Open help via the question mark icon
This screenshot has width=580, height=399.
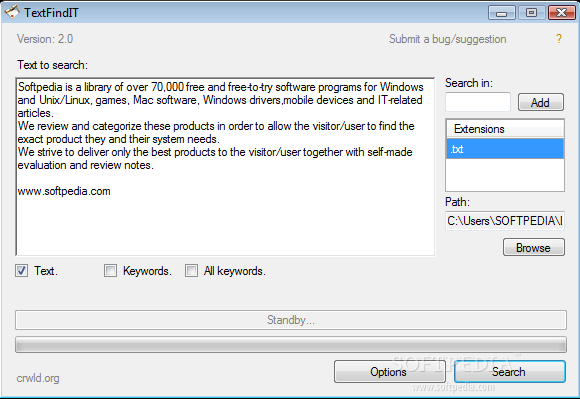tap(559, 39)
